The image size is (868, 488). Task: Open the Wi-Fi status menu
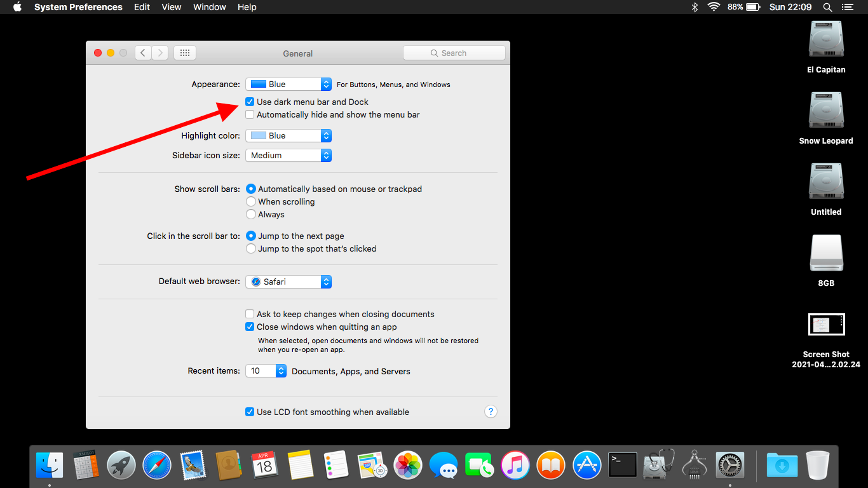(x=714, y=7)
